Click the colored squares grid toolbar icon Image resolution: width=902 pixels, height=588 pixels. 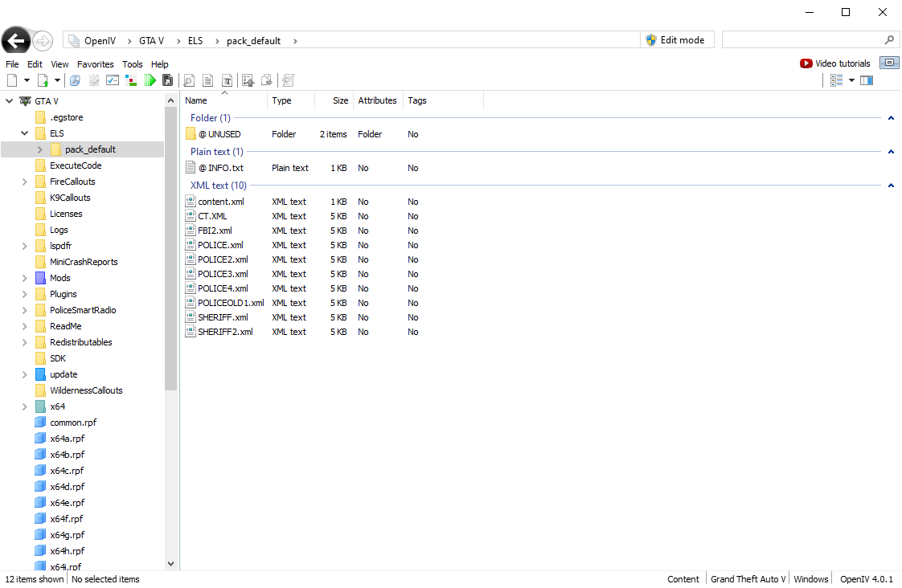click(131, 80)
